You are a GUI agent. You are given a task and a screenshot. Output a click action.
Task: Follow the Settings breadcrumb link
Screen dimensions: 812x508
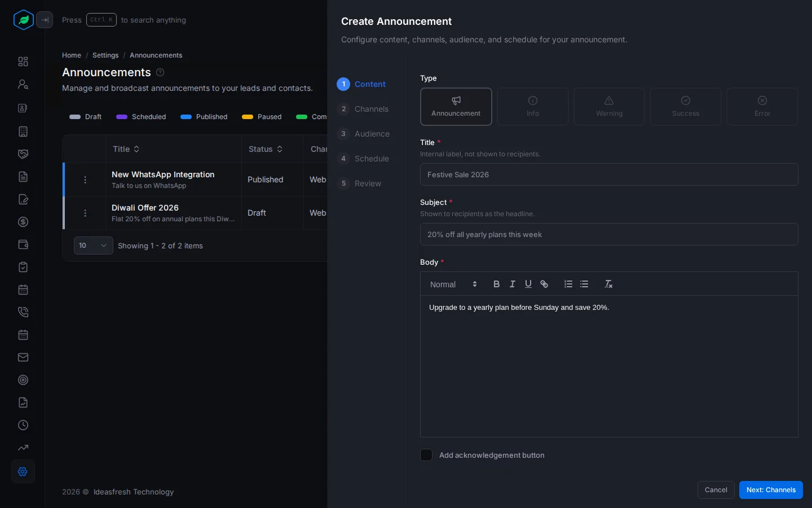(105, 55)
